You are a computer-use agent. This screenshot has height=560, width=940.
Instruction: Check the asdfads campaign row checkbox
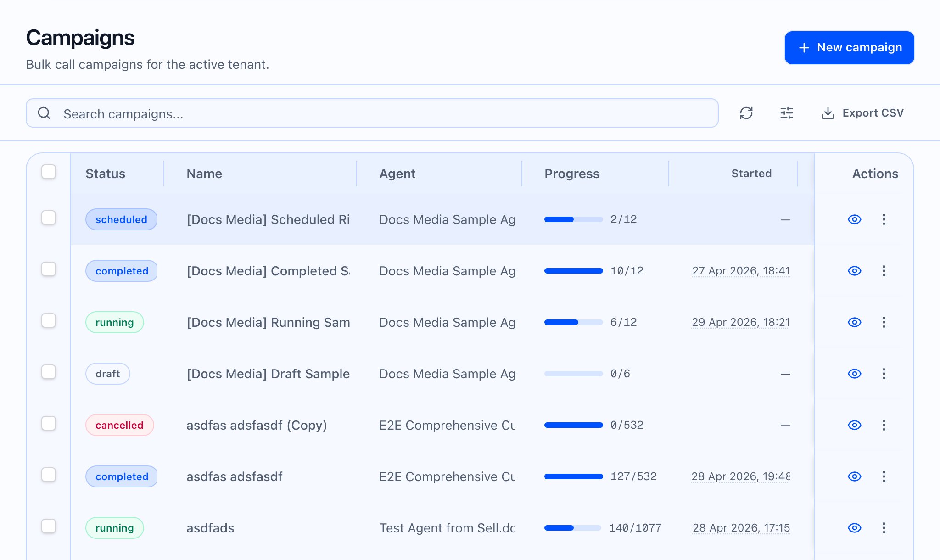(49, 526)
